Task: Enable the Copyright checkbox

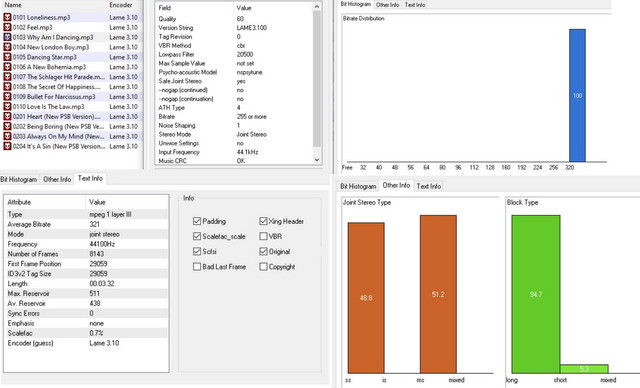Action: click(263, 266)
